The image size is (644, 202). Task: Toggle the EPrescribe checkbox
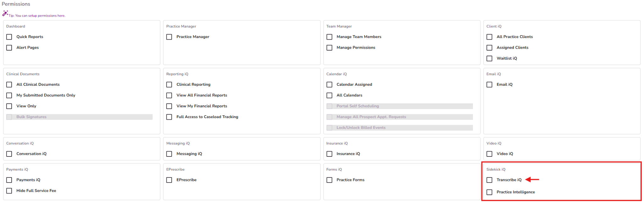click(169, 180)
